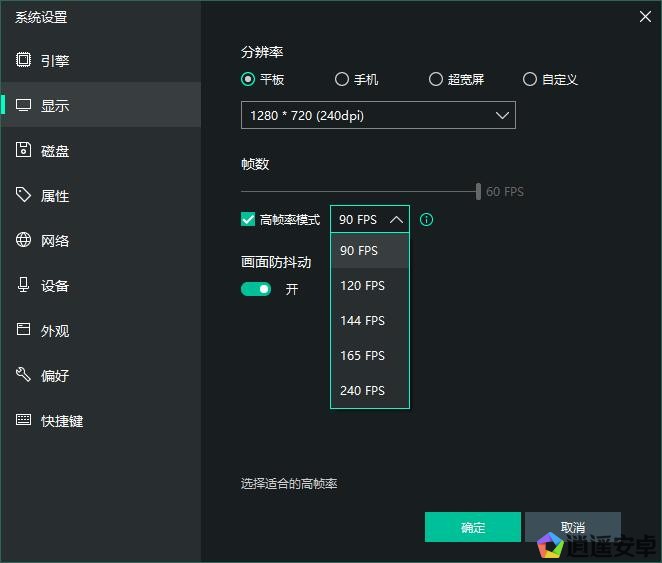Select the ultrawide (超宽屏) radio button
The width and height of the screenshot is (662, 563).
[436, 79]
